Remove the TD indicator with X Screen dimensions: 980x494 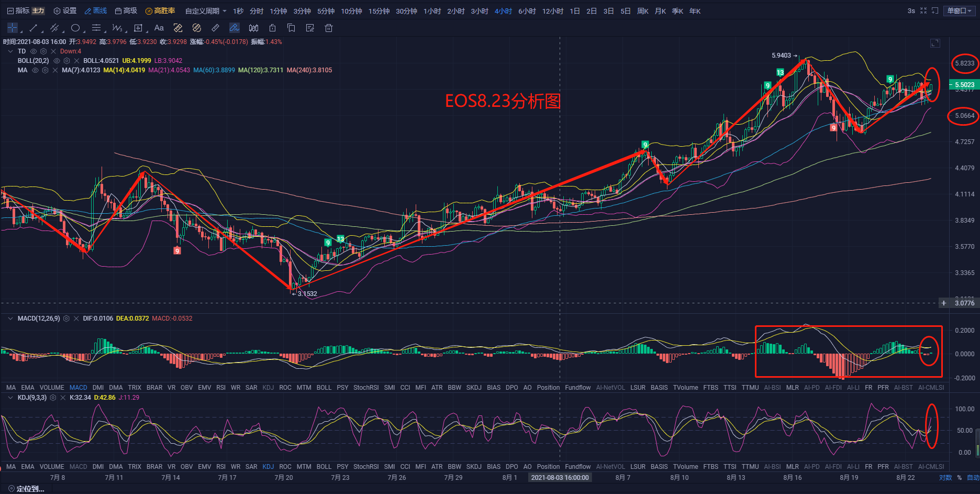(53, 51)
